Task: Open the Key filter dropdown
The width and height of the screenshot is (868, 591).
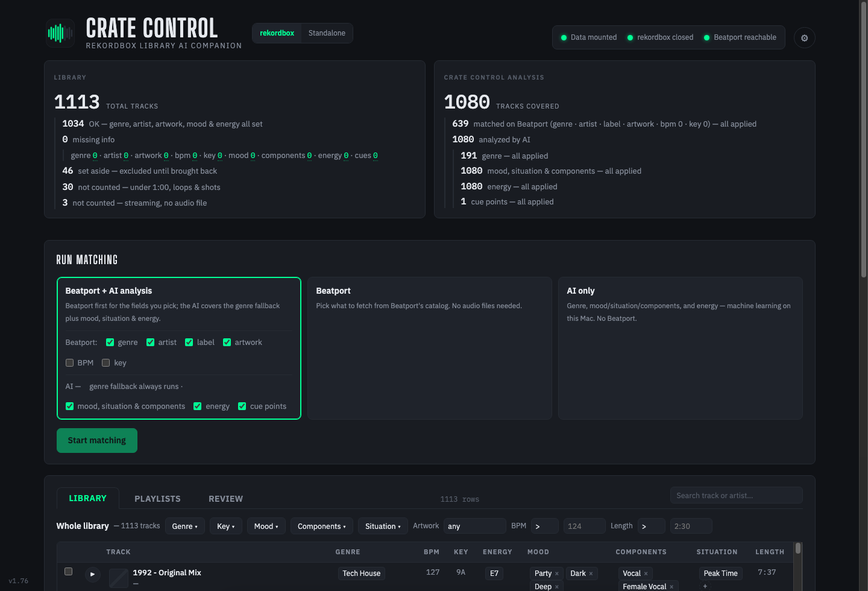Action: (226, 526)
